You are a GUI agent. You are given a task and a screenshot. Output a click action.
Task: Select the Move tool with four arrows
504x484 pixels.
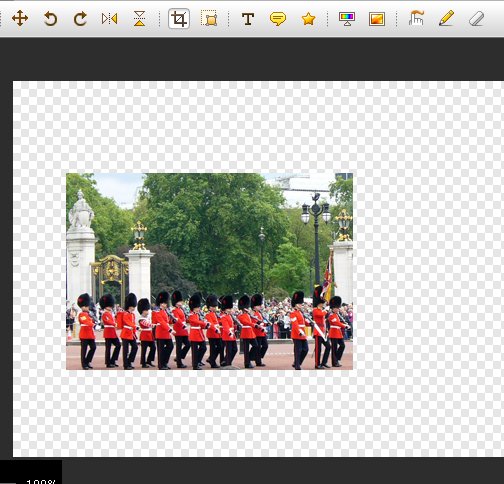coord(20,18)
